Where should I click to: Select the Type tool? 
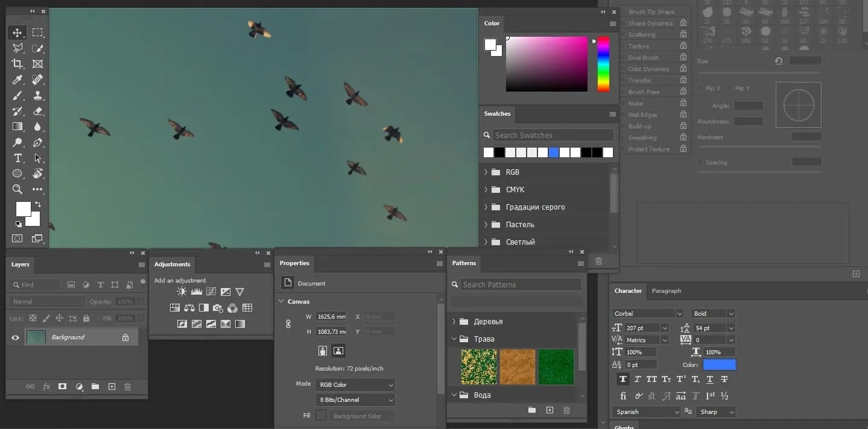coord(17,158)
